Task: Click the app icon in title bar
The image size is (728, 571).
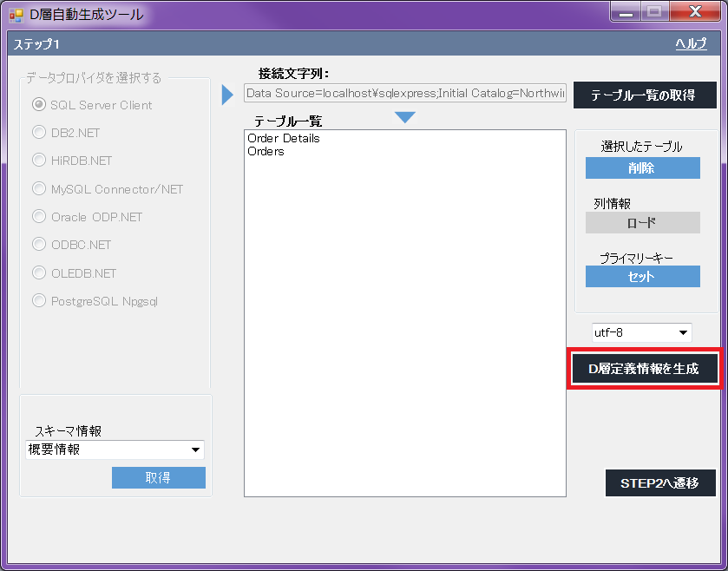Action: tap(16, 15)
